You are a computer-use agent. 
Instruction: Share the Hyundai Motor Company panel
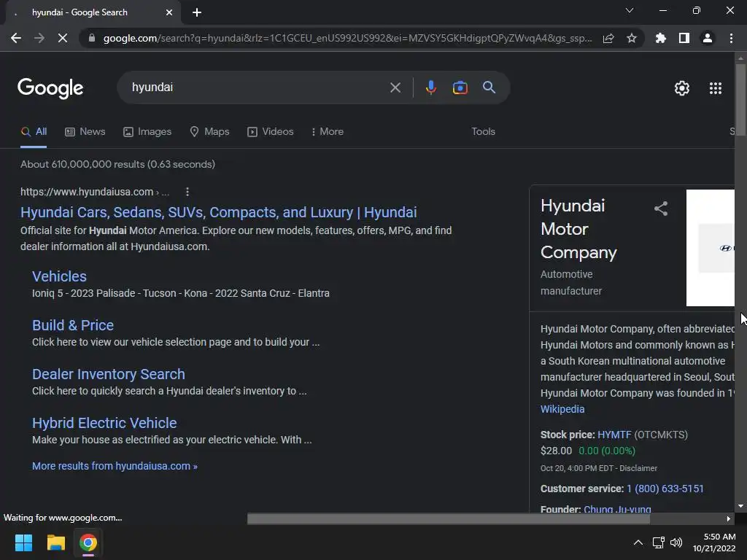point(661,208)
